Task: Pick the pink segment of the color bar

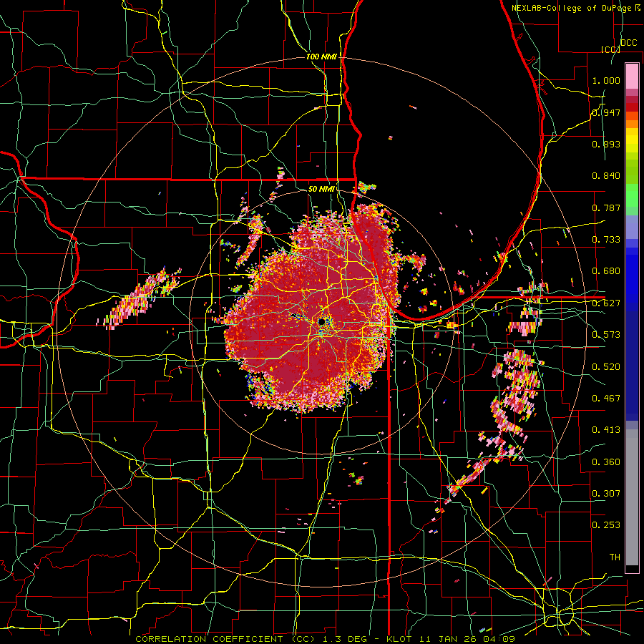Action: point(632,76)
